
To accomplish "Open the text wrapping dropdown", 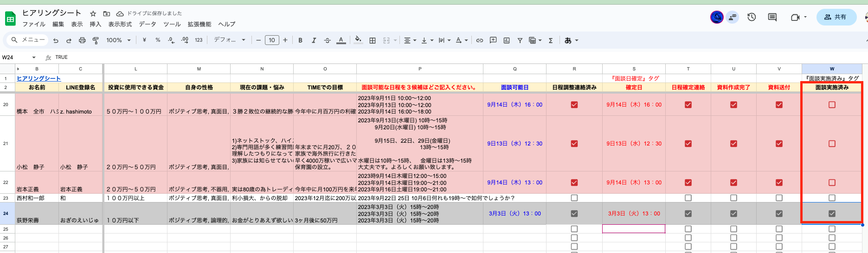I will tap(444, 40).
